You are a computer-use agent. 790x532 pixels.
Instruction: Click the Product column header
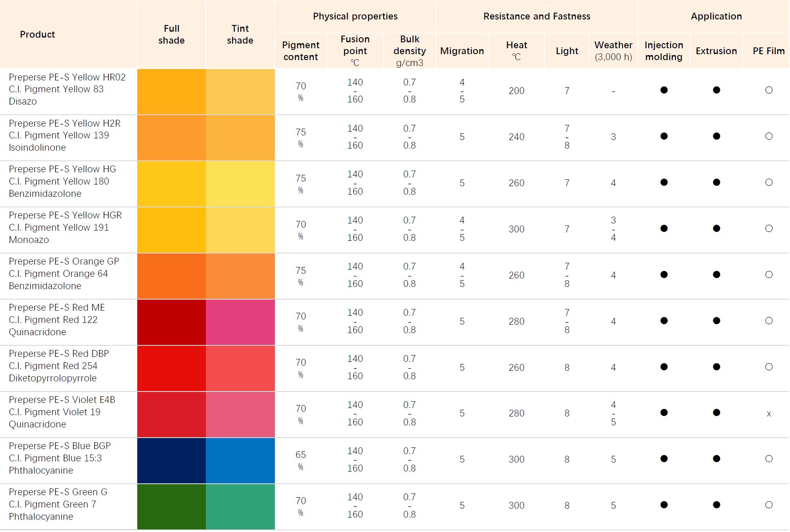click(x=37, y=34)
